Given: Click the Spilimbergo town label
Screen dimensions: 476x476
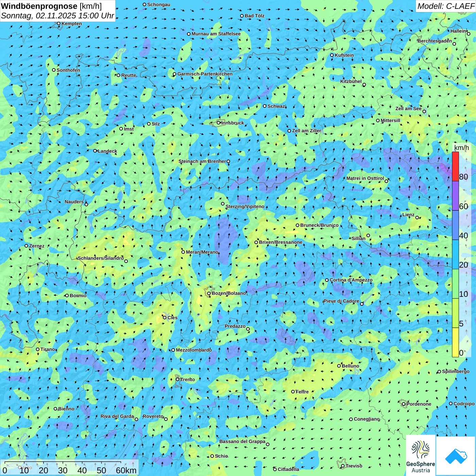Looking at the screenshot, I should tap(456, 371).
